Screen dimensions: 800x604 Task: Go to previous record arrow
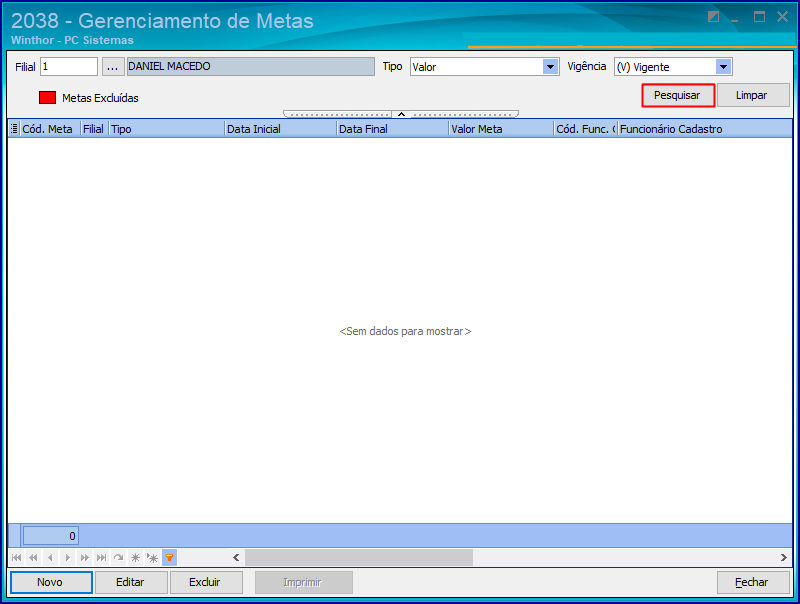(x=51, y=558)
